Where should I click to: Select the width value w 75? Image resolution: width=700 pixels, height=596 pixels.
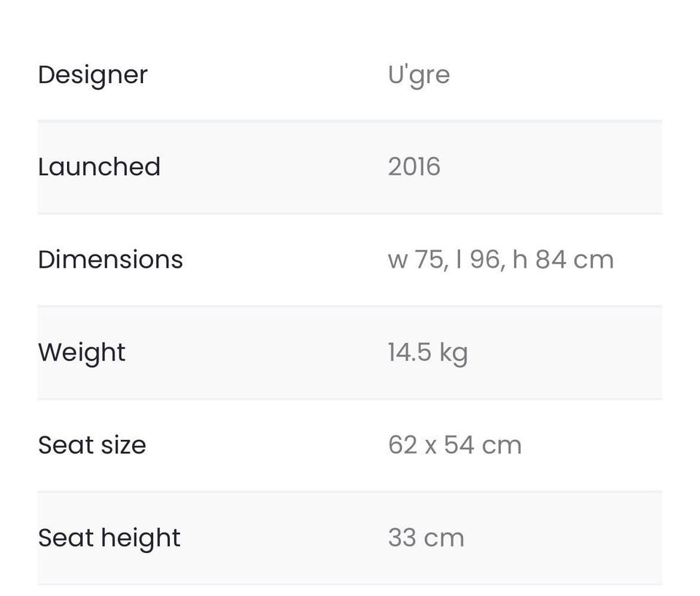[417, 260]
